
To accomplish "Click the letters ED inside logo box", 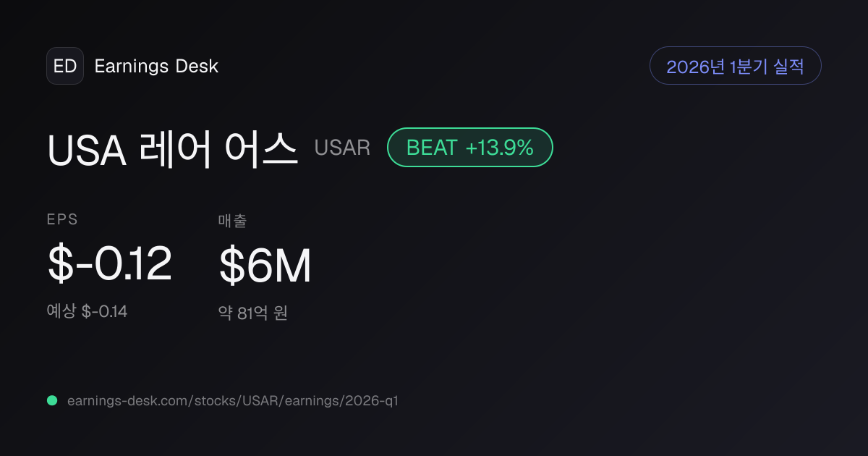I will pos(65,66).
